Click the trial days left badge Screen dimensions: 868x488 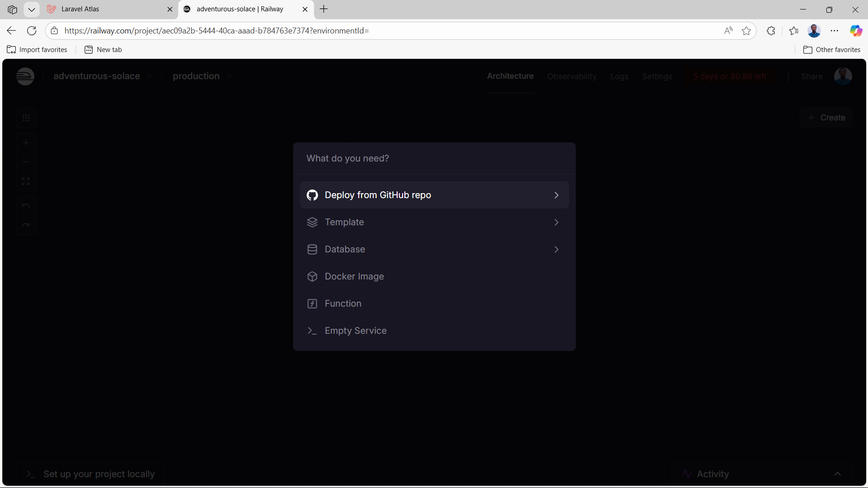pyautogui.click(x=730, y=76)
